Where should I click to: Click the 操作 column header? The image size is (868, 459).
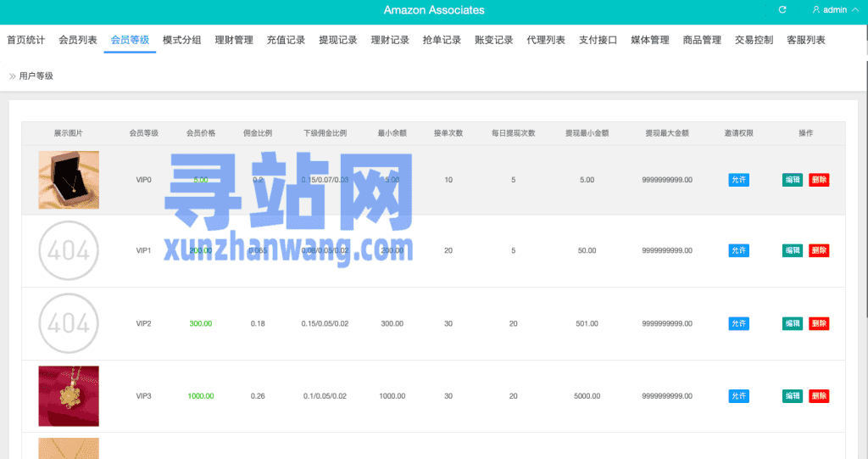[x=805, y=133]
